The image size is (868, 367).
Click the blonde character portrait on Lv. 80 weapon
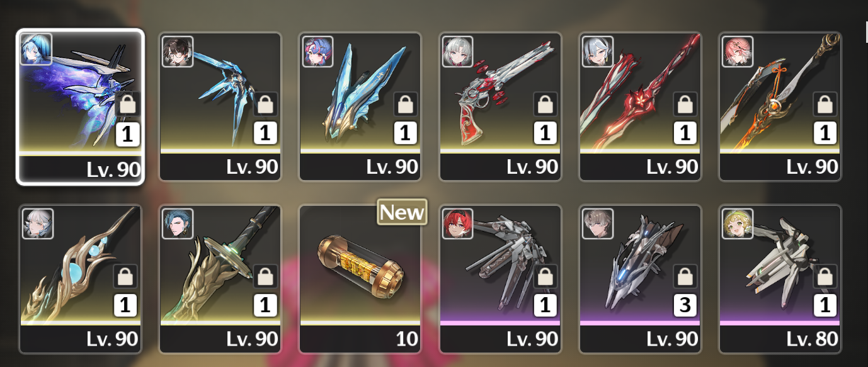pos(737,223)
